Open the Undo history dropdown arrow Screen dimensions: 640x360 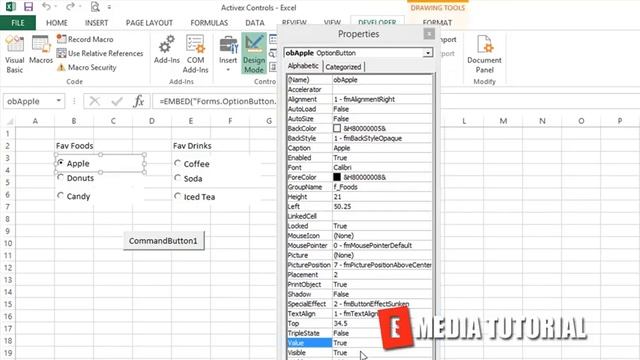pyautogui.click(x=56, y=7)
